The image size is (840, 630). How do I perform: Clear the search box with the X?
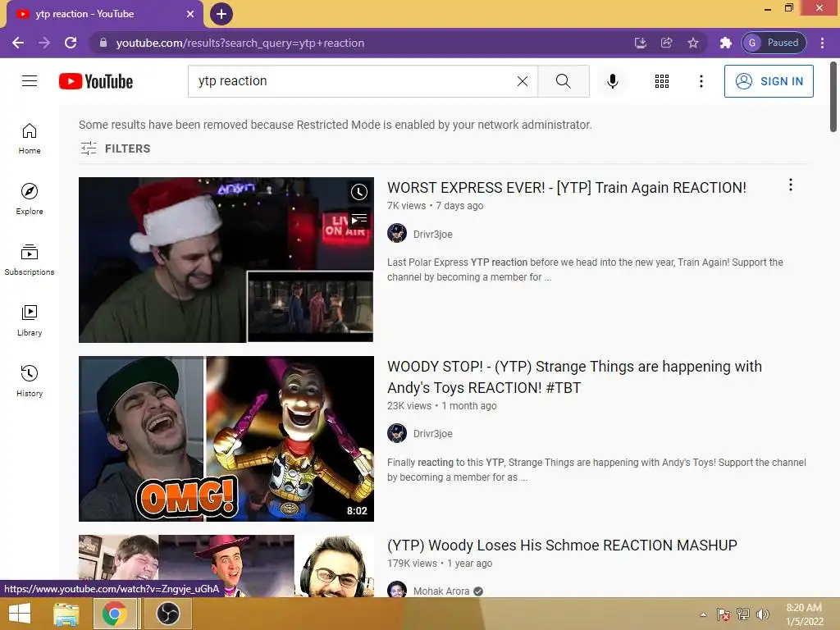(x=523, y=81)
